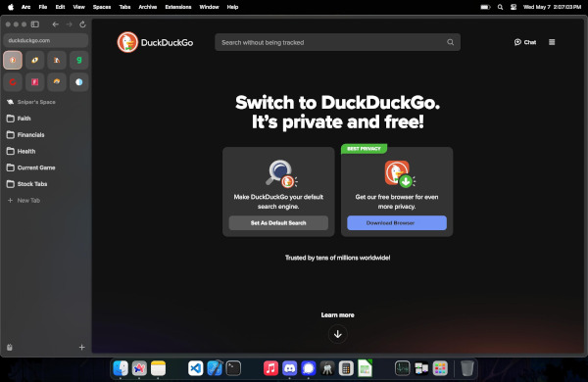This screenshot has height=382, width=588.
Task: Click the plus button at sidebar bottom
Action: [81, 348]
